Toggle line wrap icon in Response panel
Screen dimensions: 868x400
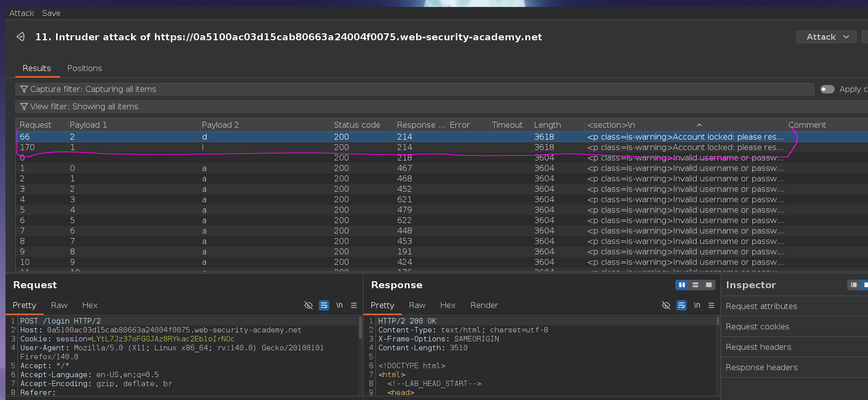click(x=682, y=305)
